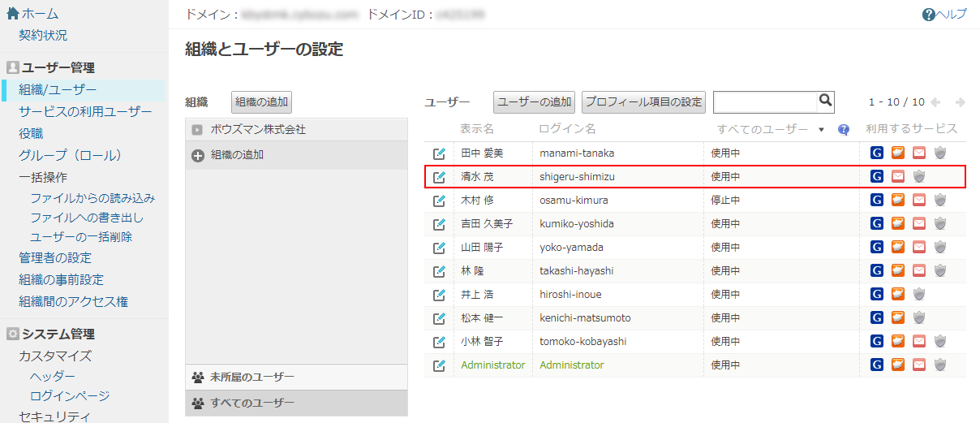Open グループ(ロール) in the sidebar
This screenshot has width=980, height=423.
point(70,155)
